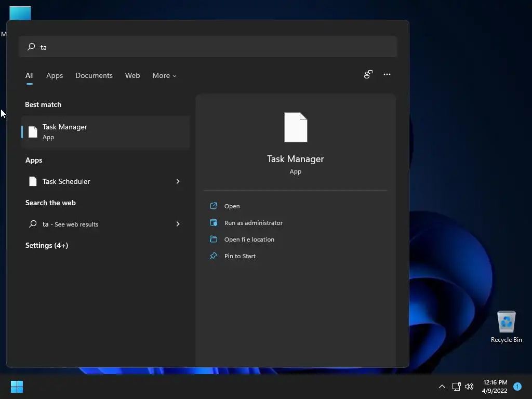The height and width of the screenshot is (399, 532).
Task: Switch to the All tab
Action: click(x=30, y=75)
